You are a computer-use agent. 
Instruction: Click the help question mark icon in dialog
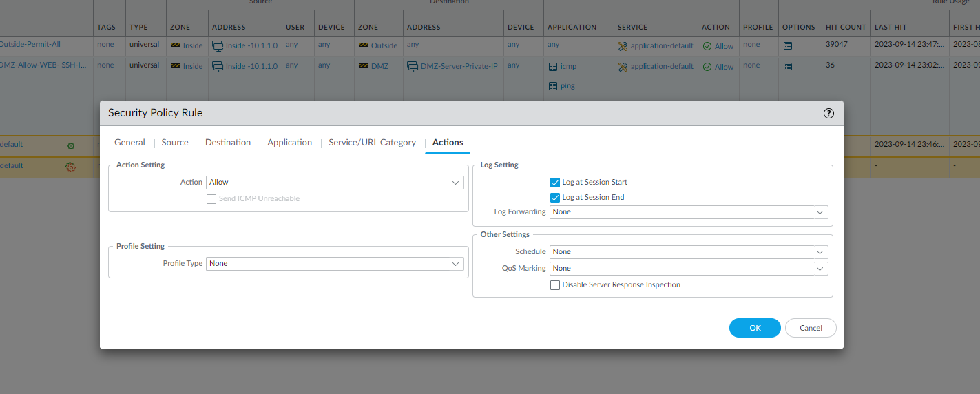(828, 114)
